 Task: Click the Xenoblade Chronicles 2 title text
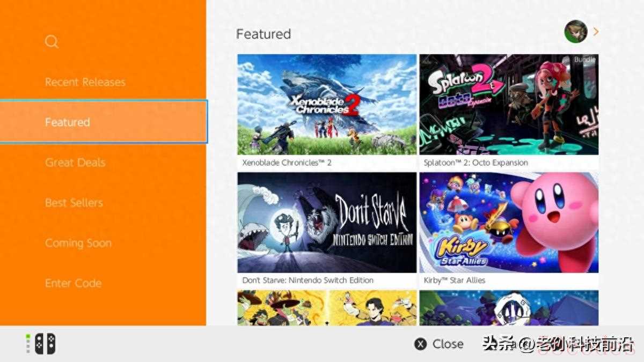287,162
